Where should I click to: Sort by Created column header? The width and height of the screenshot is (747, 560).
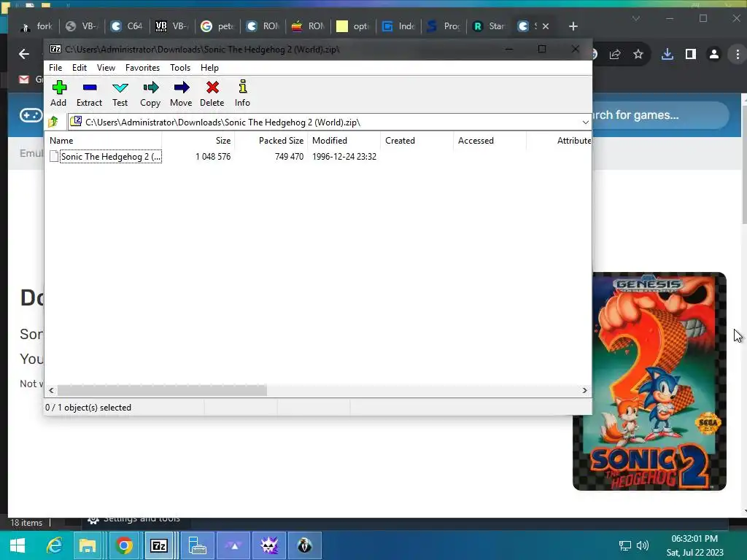[417, 141]
